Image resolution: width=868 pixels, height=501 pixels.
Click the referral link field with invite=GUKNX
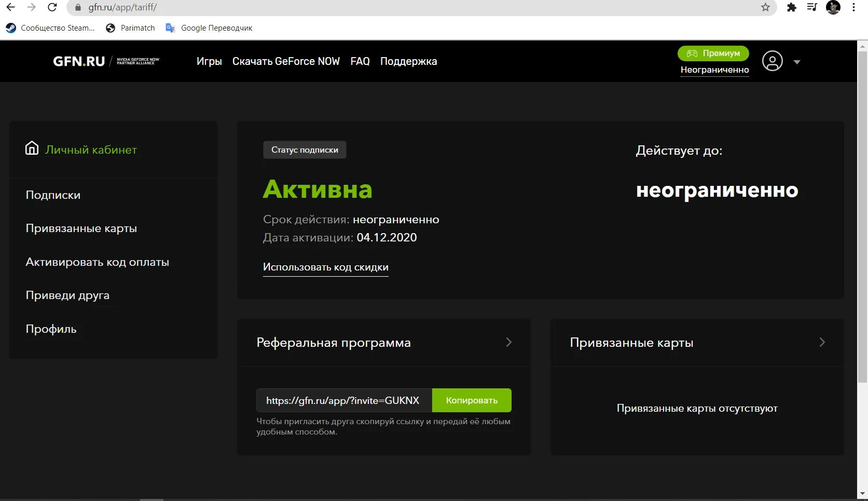(x=344, y=400)
